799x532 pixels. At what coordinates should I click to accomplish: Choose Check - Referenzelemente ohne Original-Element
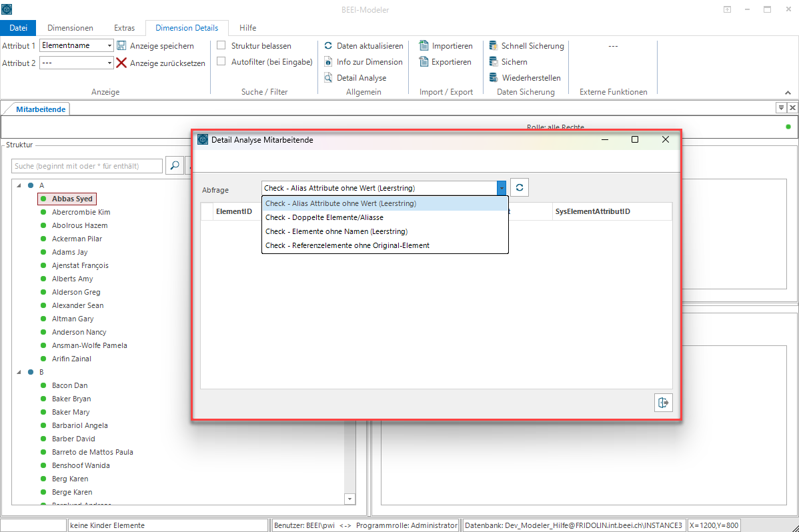point(385,245)
